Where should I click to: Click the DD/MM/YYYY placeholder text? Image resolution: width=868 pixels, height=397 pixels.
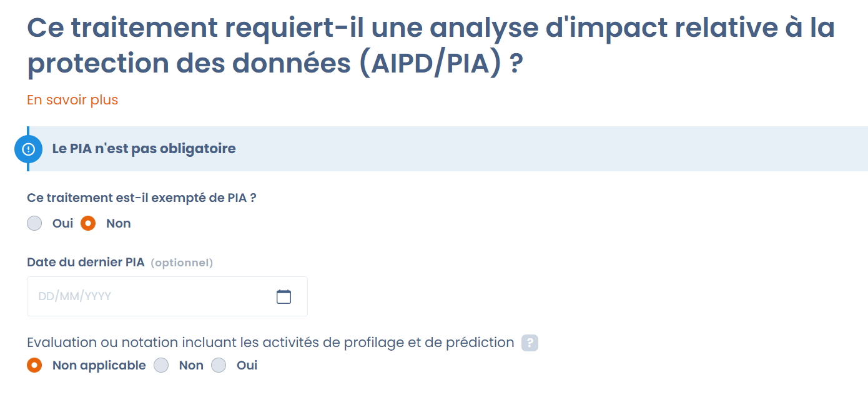click(x=75, y=296)
